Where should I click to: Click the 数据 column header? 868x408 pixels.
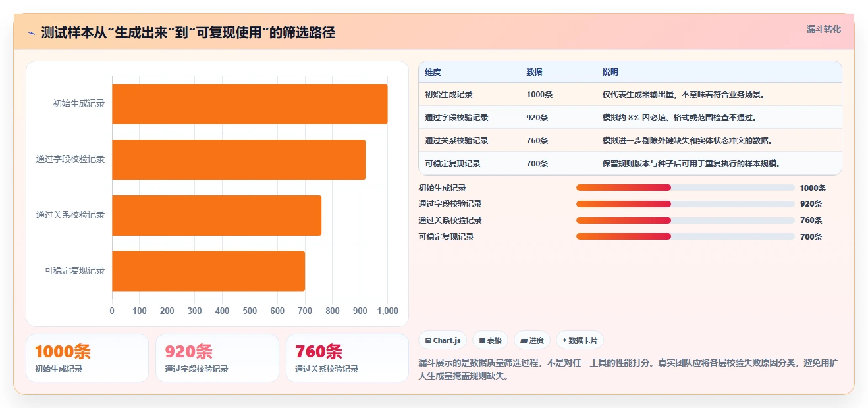coord(534,72)
